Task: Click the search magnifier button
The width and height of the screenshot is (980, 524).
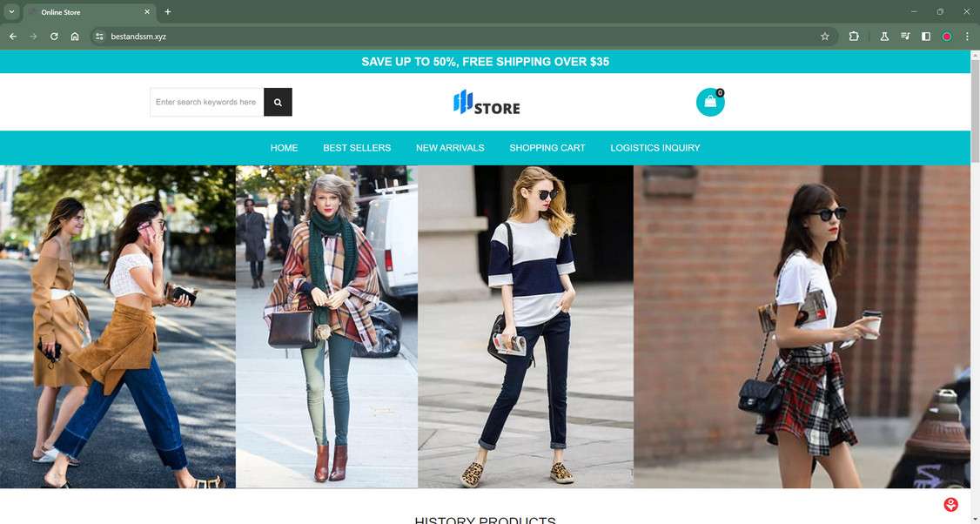Action: pyautogui.click(x=278, y=102)
